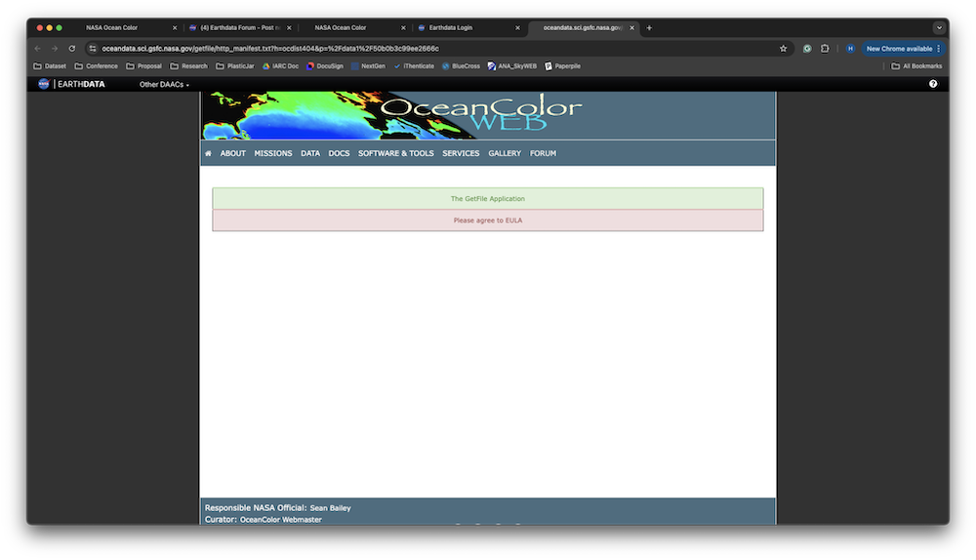Image resolution: width=976 pixels, height=560 pixels.
Task: Open site information icon in address bar
Action: click(x=93, y=49)
